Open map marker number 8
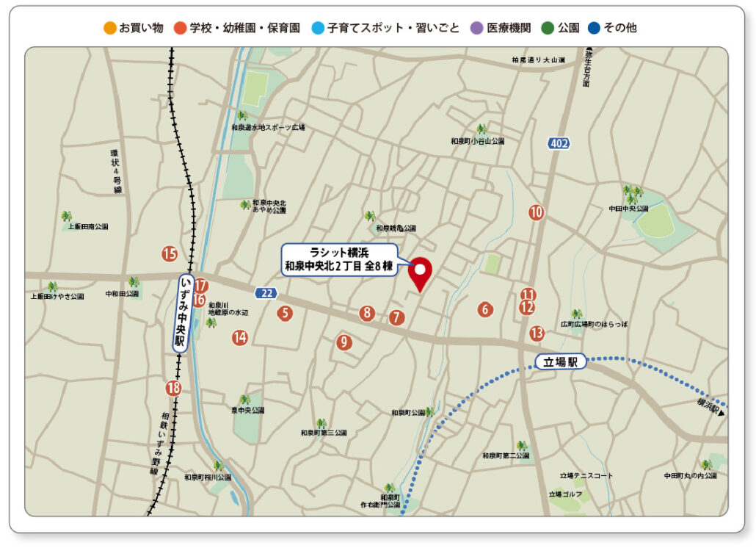The image size is (756, 548). pos(368,313)
